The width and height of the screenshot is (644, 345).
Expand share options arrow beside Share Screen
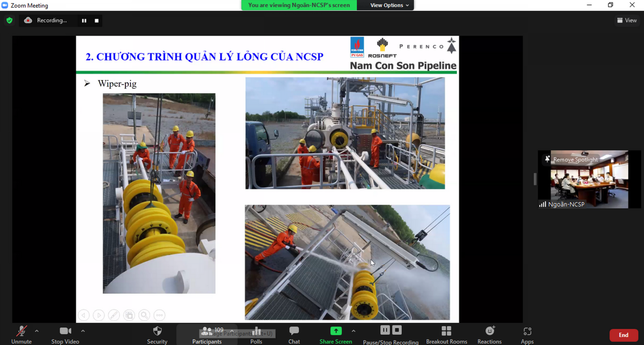tap(353, 331)
